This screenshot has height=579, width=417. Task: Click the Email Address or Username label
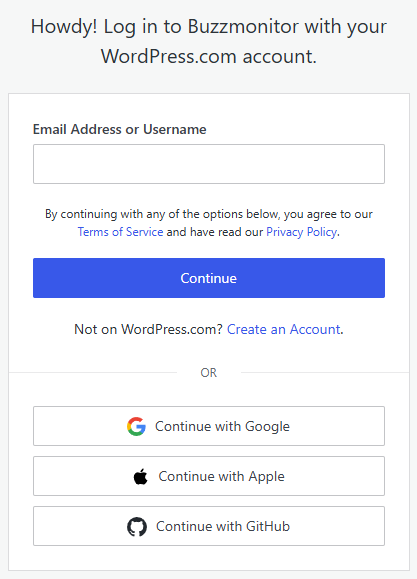(120, 129)
